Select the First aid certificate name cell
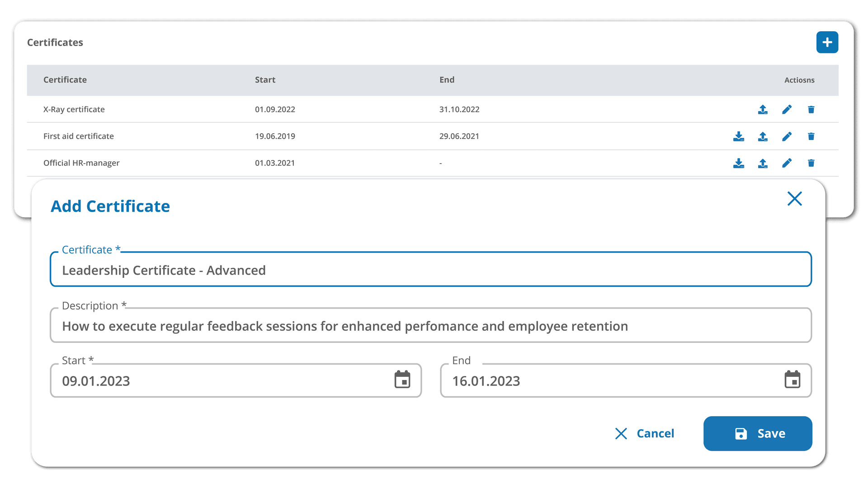 click(79, 136)
